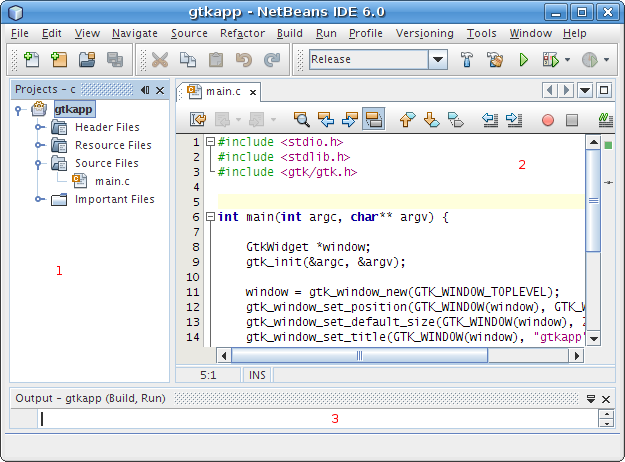Image resolution: width=625 pixels, height=462 pixels.
Task: Collapse the gtkapp project tree node
Action: [x=18, y=109]
